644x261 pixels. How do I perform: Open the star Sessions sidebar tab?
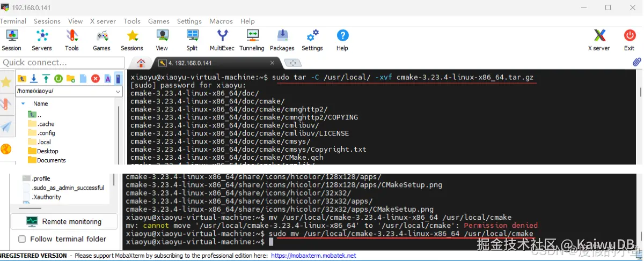(6, 81)
